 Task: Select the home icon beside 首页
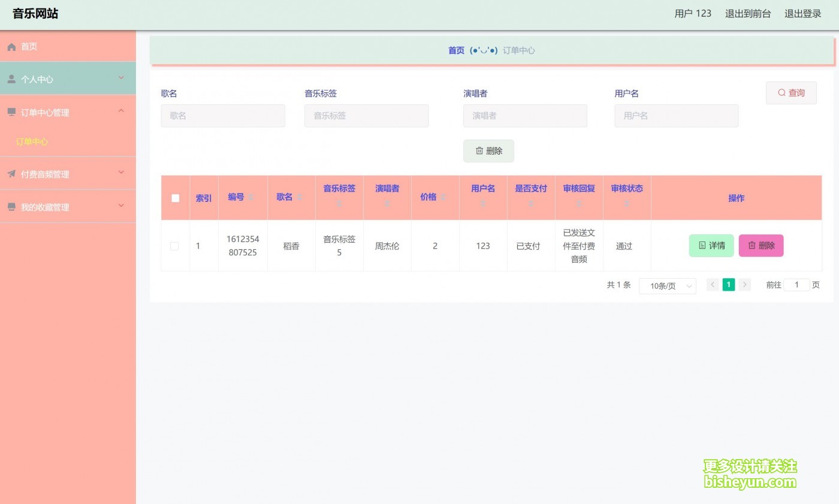11,46
